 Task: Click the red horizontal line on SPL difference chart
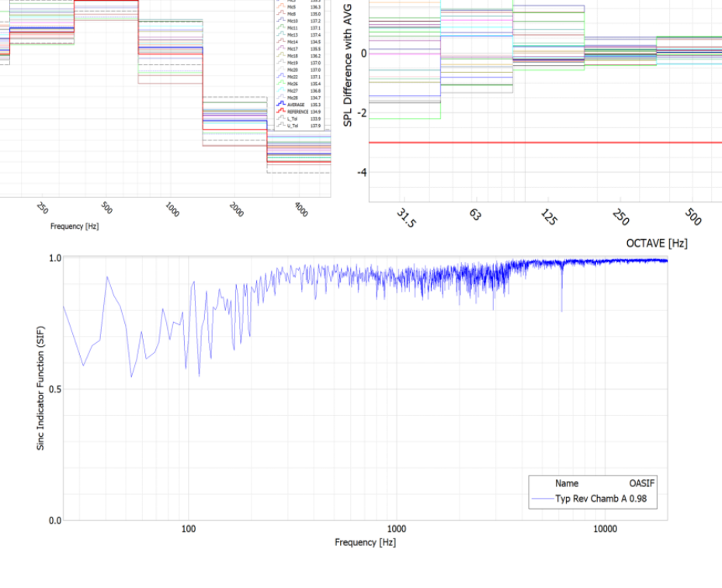[x=543, y=142]
